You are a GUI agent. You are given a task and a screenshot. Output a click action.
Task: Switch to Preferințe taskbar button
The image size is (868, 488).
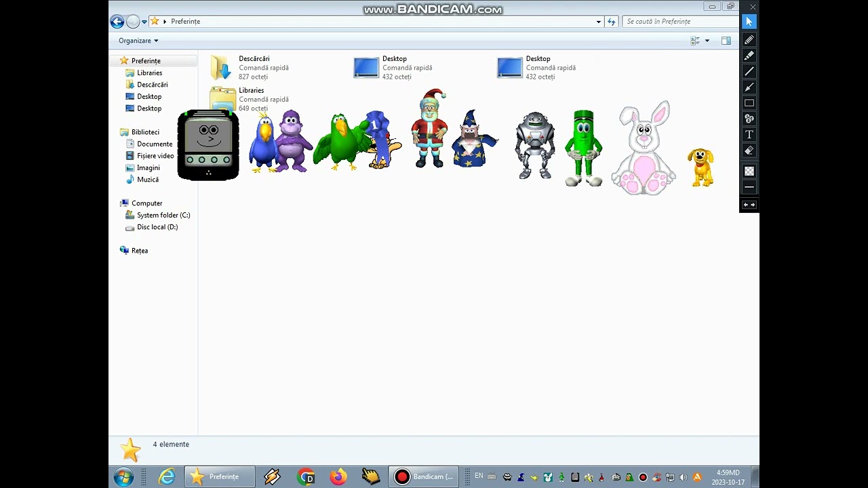click(x=220, y=477)
